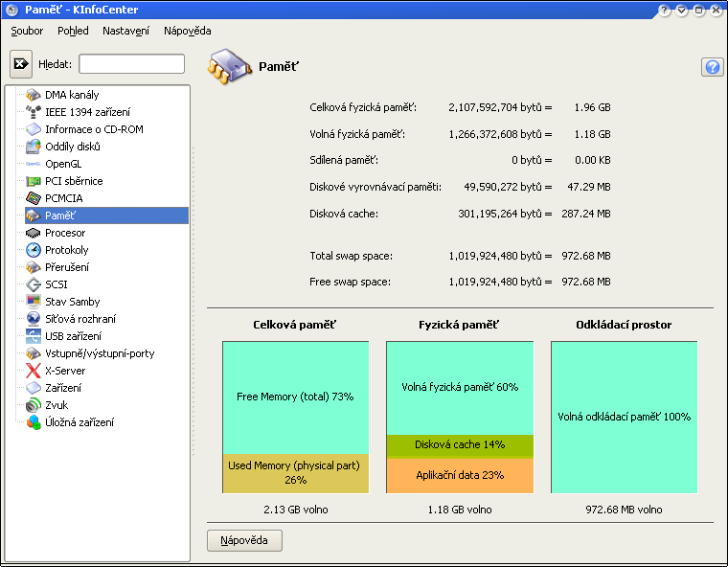This screenshot has height=567, width=728.
Task: Open the Nastavení menu
Action: click(125, 31)
